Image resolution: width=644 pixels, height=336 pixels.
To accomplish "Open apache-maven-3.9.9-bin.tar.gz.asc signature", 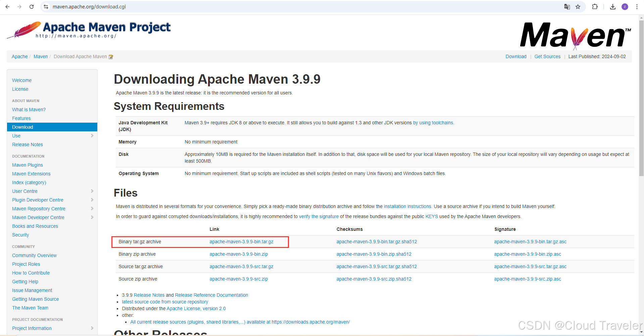I will (x=530, y=242).
